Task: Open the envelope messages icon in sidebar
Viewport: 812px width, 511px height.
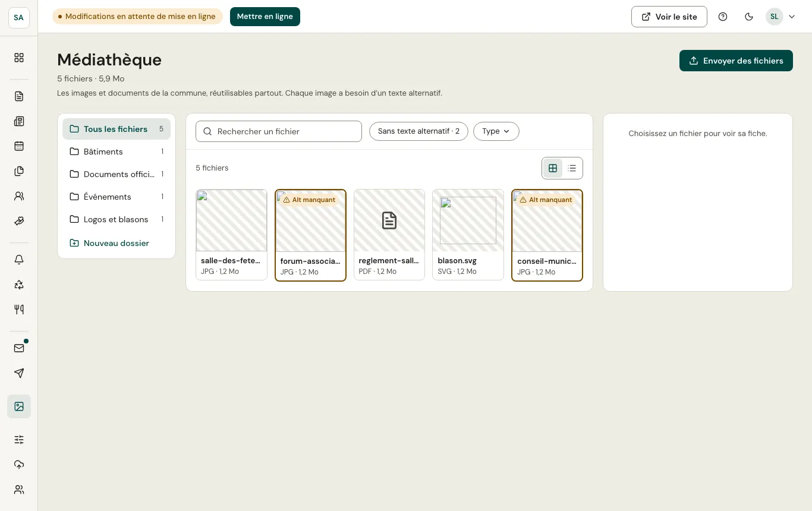Action: coord(19,348)
